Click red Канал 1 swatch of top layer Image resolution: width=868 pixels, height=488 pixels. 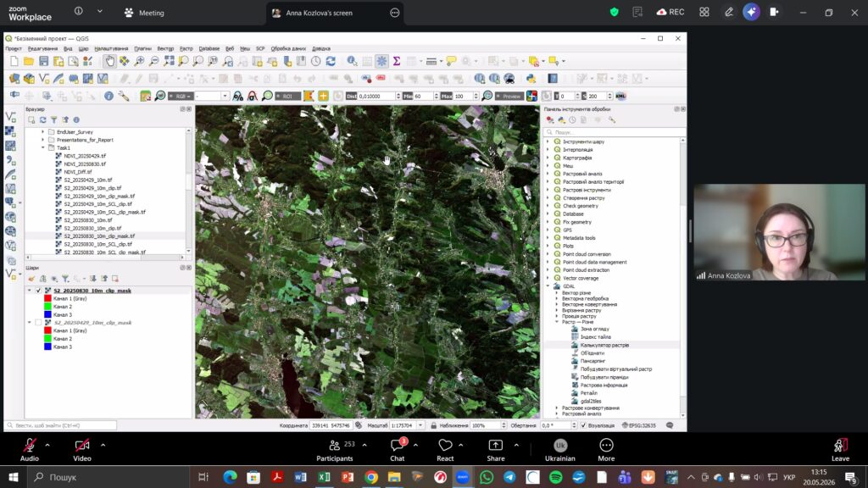pos(47,299)
